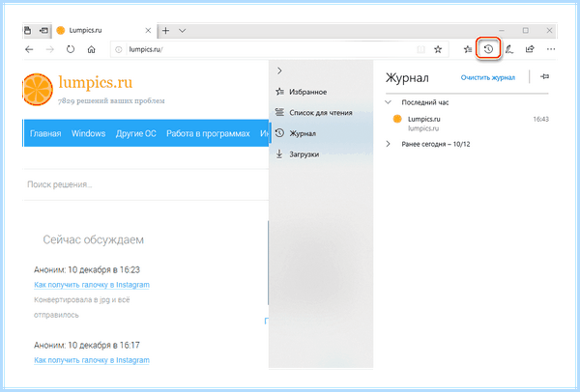Open second Как получить галочку link (16:17)

click(x=92, y=360)
